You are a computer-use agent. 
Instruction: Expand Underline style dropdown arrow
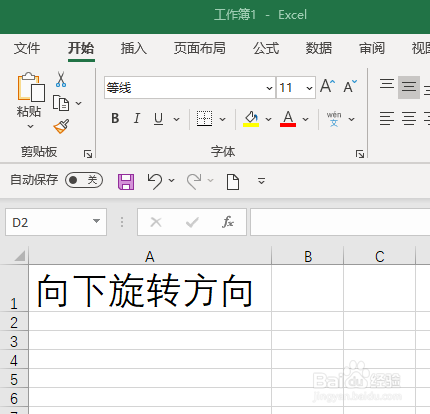click(176, 119)
